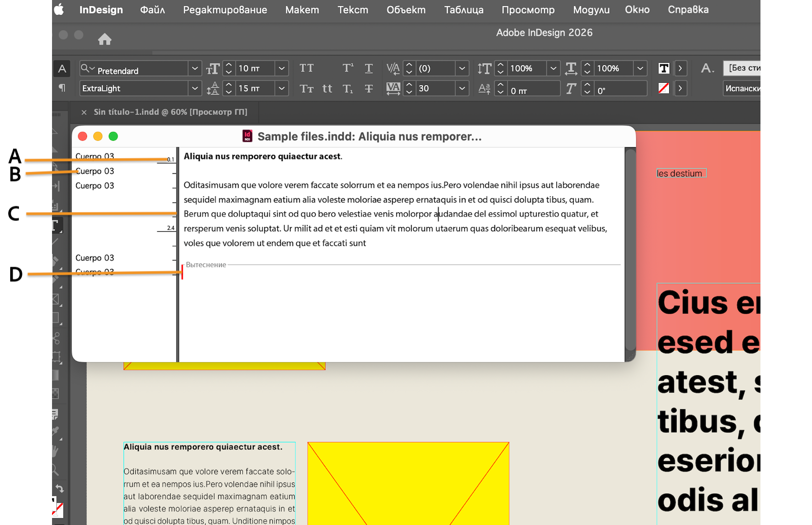Open the 15 пт leading dropdown
Viewport: 812px width, 525px height.
pos(282,89)
